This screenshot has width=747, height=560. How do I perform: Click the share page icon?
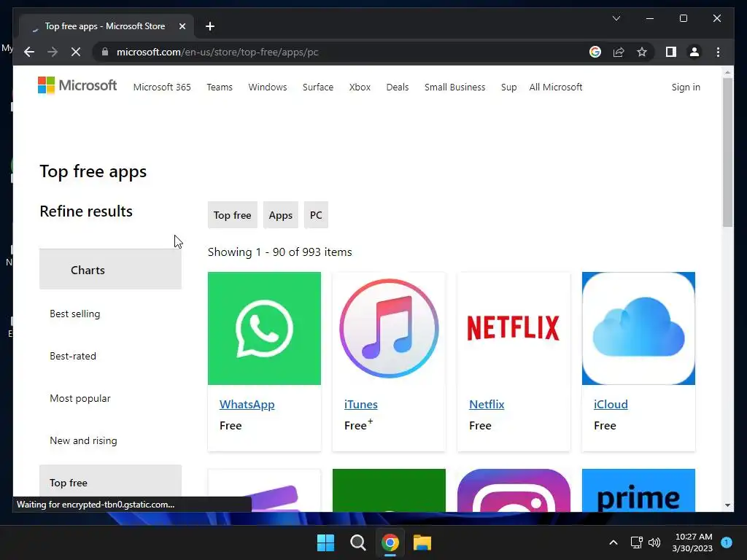[619, 52]
